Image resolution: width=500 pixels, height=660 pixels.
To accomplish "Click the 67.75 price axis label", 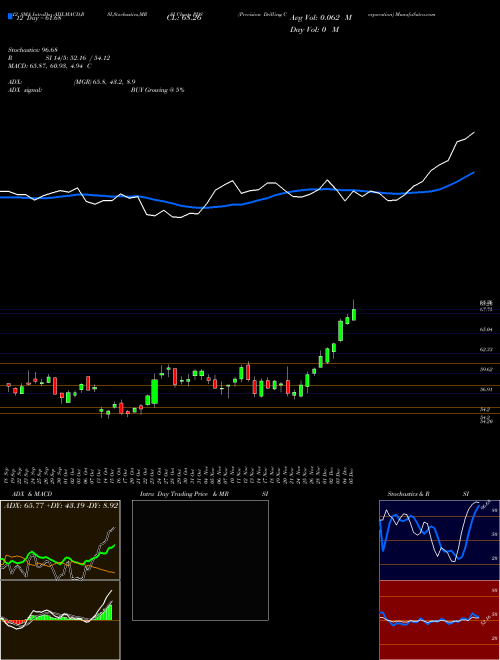I will tap(486, 309).
